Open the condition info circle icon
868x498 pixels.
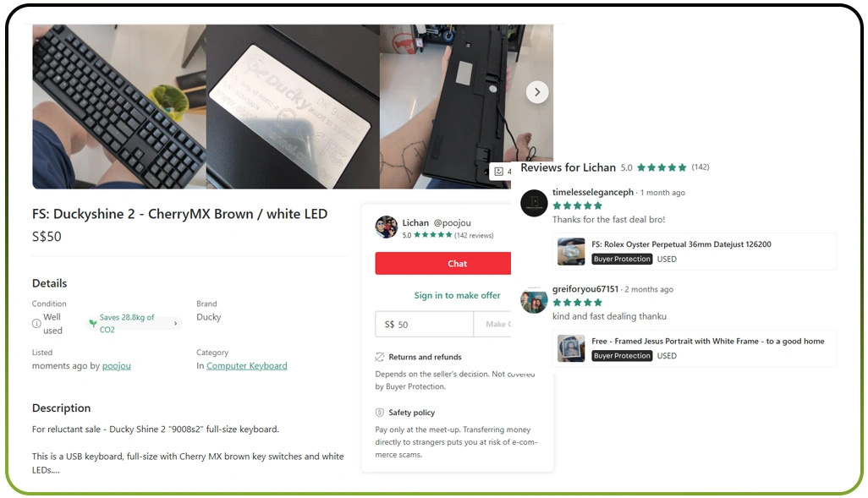click(x=36, y=324)
